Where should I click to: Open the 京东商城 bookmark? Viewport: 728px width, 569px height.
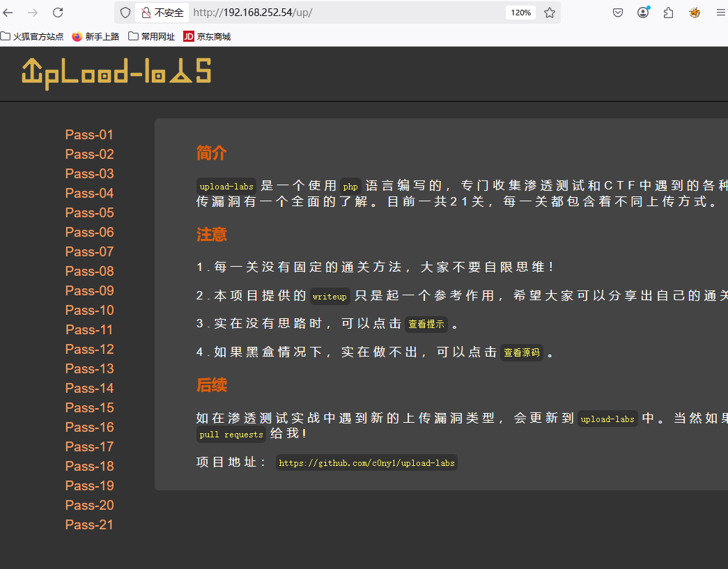[202, 36]
